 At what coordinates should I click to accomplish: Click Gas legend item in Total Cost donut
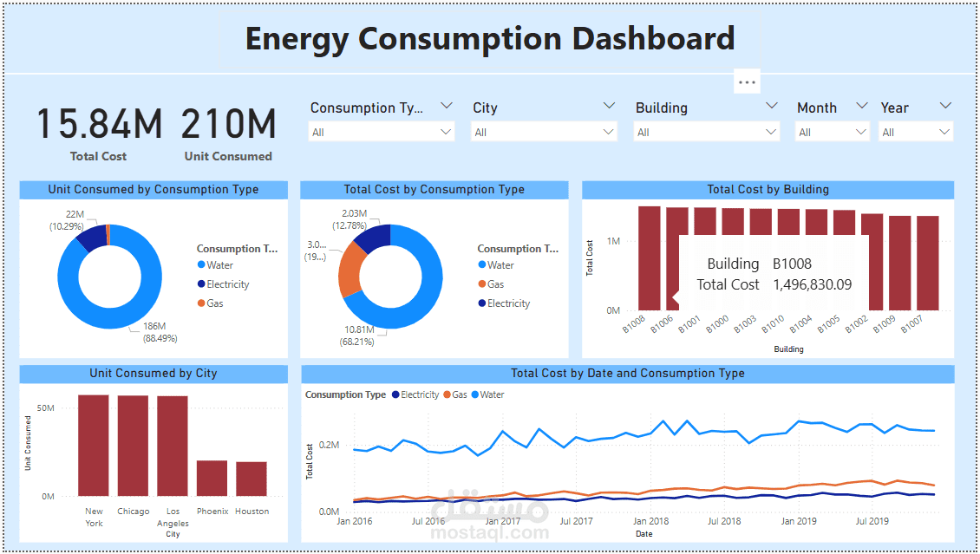[x=491, y=284]
